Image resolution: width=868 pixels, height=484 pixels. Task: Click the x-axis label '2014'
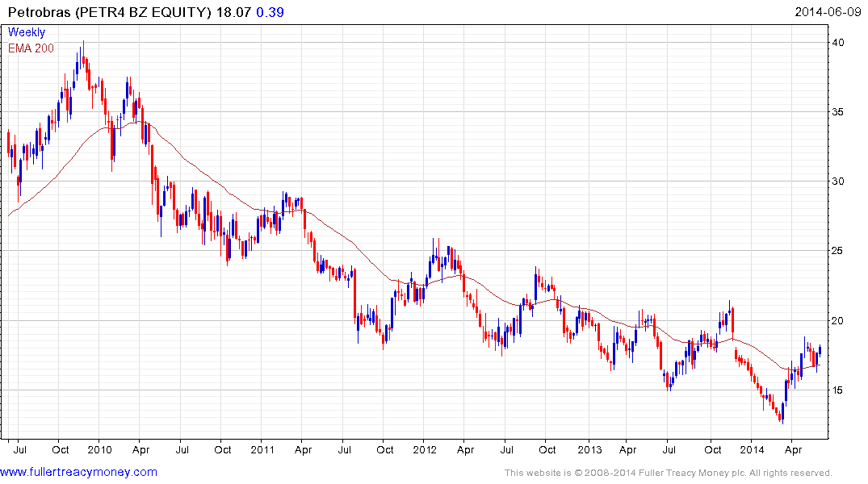753,449
